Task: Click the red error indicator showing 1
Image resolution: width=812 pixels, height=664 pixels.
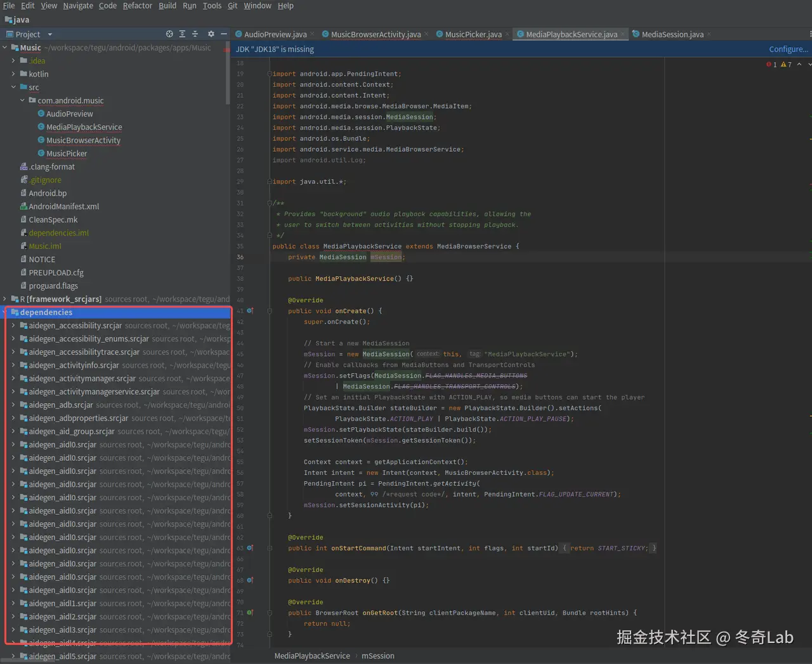Action: (770, 64)
